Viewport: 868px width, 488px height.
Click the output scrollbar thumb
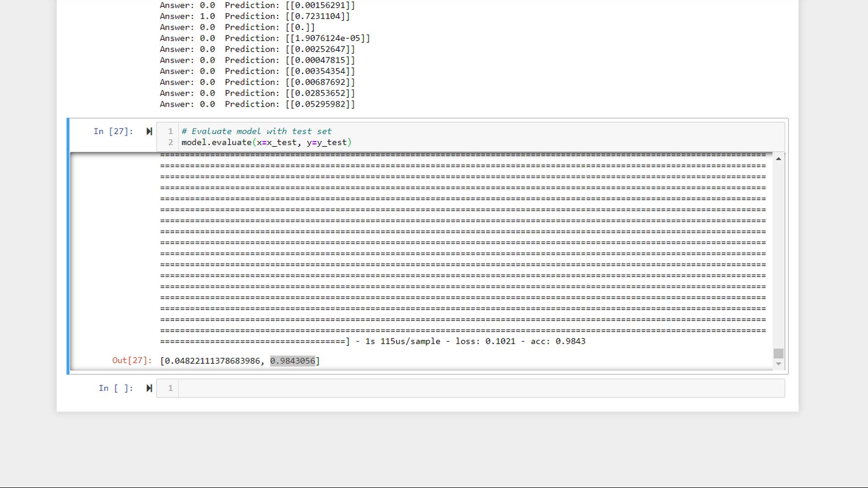(x=778, y=353)
